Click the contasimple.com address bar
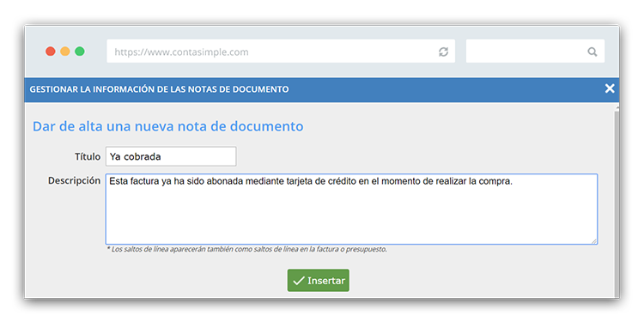The height and width of the screenshot is (328, 644). 281,52
